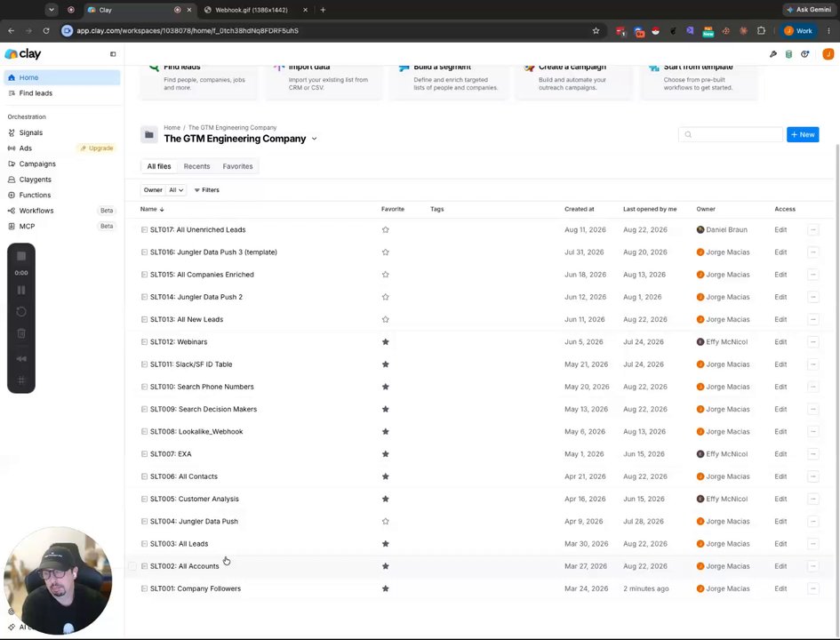Switch to the Recents tab

(196, 166)
